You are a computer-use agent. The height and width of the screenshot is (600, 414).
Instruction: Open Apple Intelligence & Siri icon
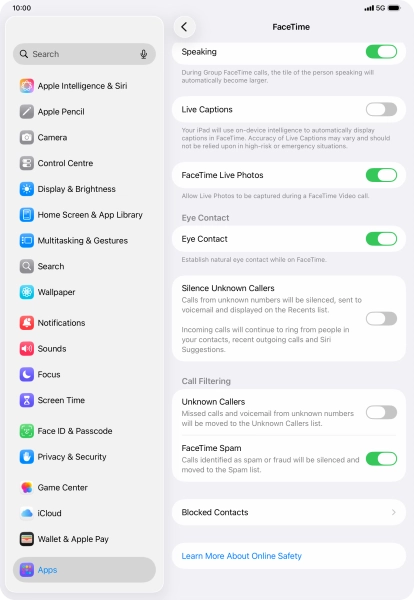click(x=27, y=86)
